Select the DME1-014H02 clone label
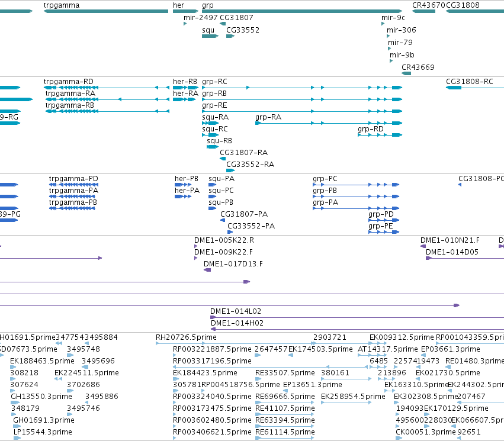Image resolution: width=504 pixels, height=441 pixels. click(237, 323)
